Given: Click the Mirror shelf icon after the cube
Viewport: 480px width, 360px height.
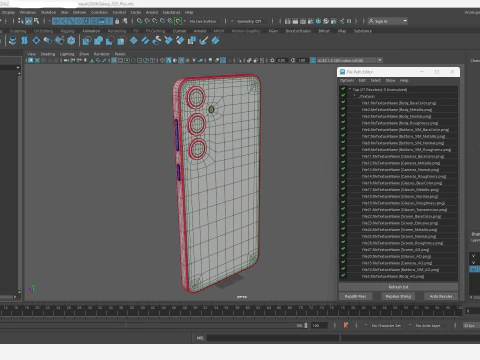Looking at the screenshot, I should [87, 41].
